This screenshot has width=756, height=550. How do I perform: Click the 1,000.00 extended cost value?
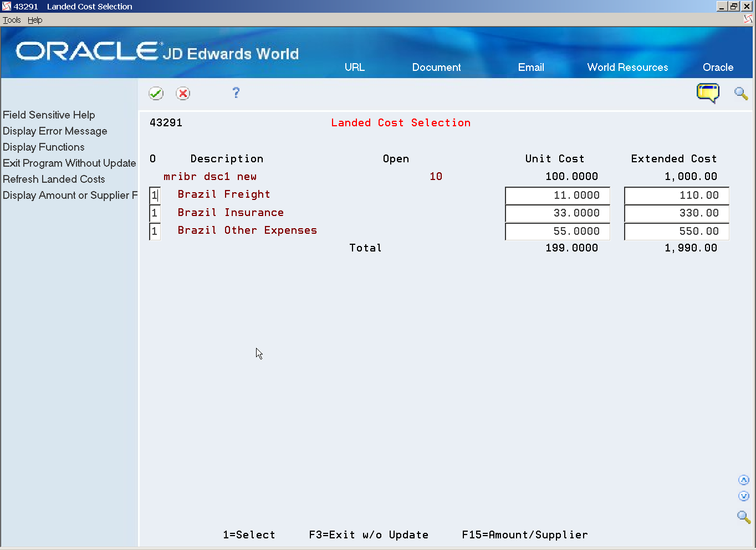(691, 177)
